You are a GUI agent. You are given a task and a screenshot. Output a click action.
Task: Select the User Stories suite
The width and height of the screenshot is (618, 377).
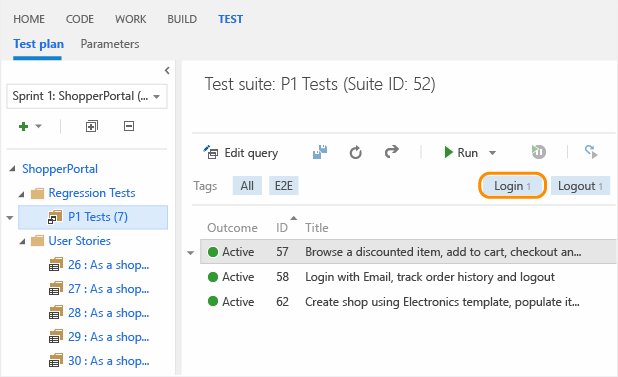click(x=80, y=241)
